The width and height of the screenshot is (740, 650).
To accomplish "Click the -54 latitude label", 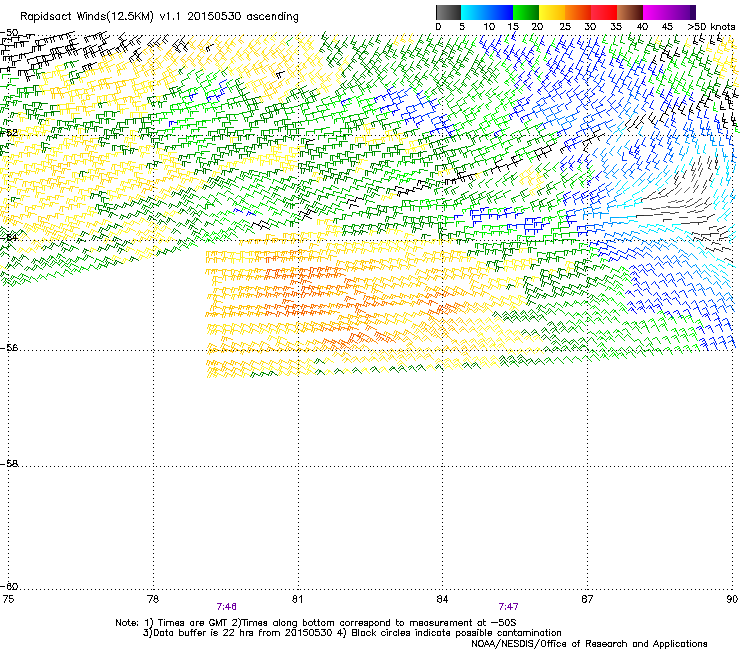I will tap(9, 237).
